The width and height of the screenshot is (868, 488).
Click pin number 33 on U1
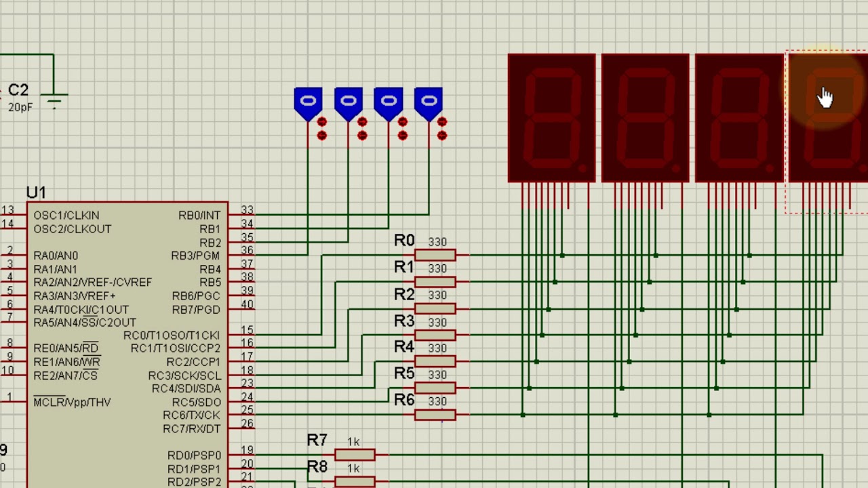(x=247, y=210)
